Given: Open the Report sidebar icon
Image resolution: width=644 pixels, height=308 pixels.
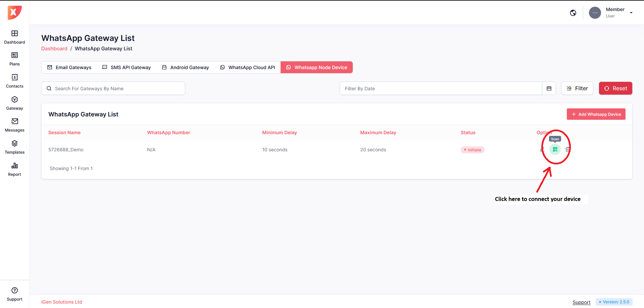Looking at the screenshot, I should click(x=14, y=169).
